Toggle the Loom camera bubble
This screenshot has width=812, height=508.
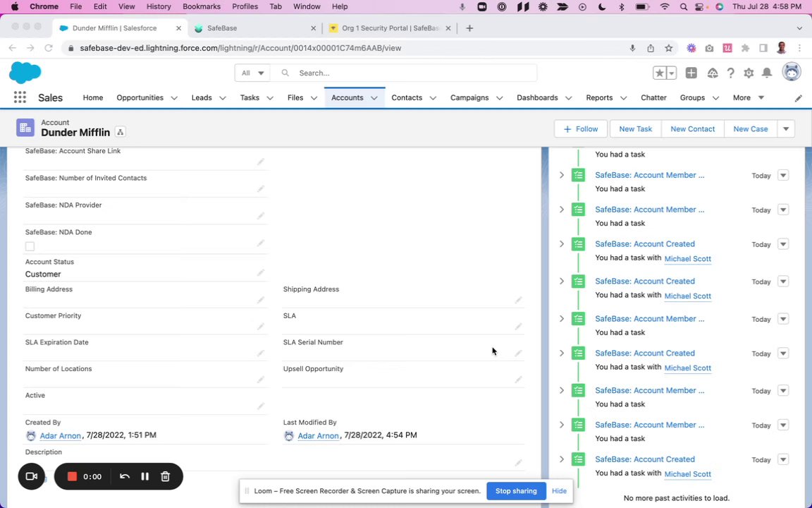pos(32,476)
